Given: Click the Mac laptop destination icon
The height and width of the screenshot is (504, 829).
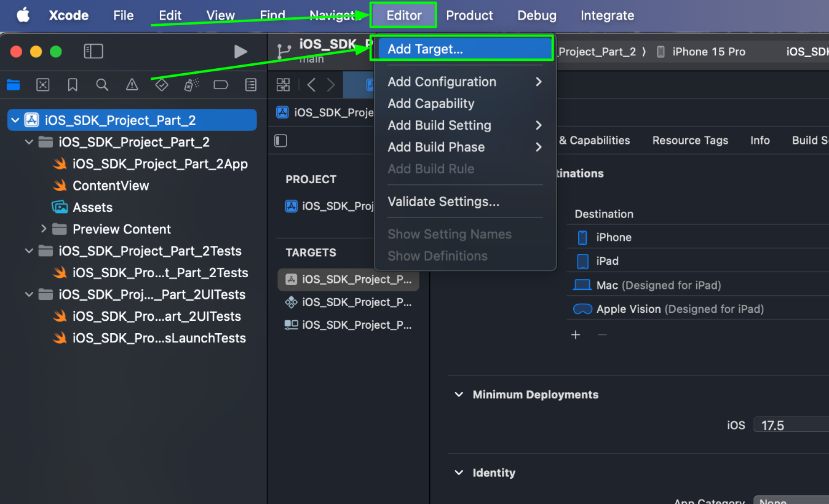Looking at the screenshot, I should tap(582, 285).
